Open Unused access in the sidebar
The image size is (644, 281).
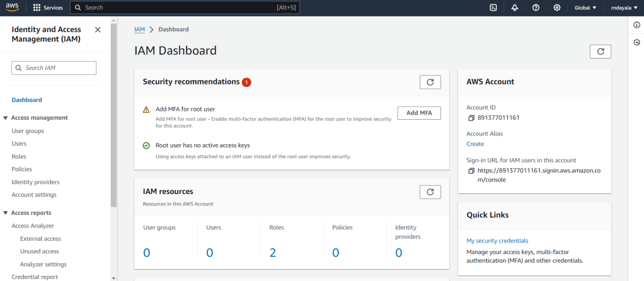click(40, 251)
